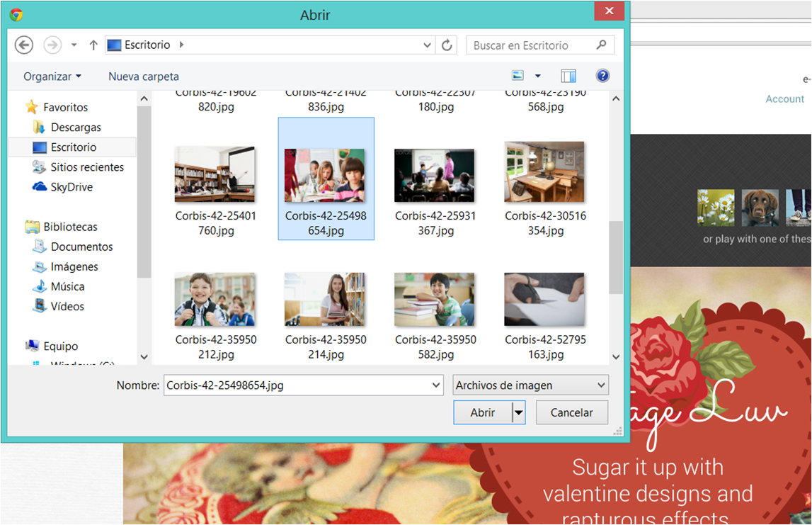Go back with the left arrow button
Screen dimensions: 812x525
point(24,45)
